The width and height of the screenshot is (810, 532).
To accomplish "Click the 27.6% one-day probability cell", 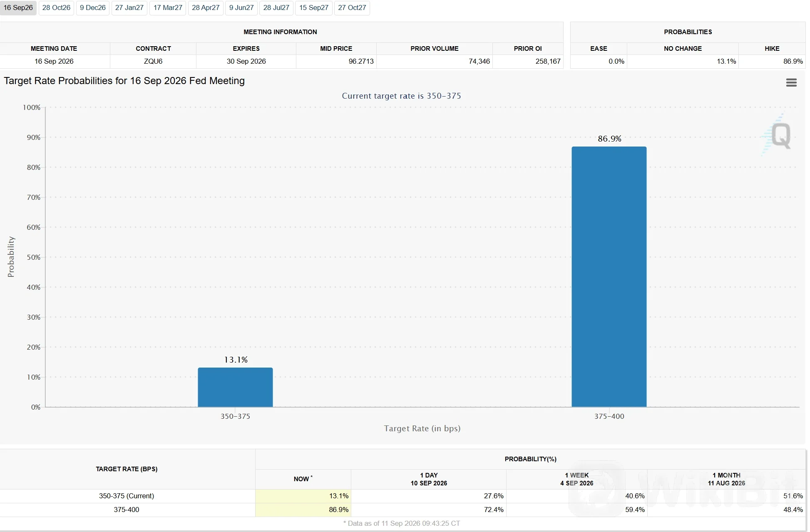I will coord(429,496).
